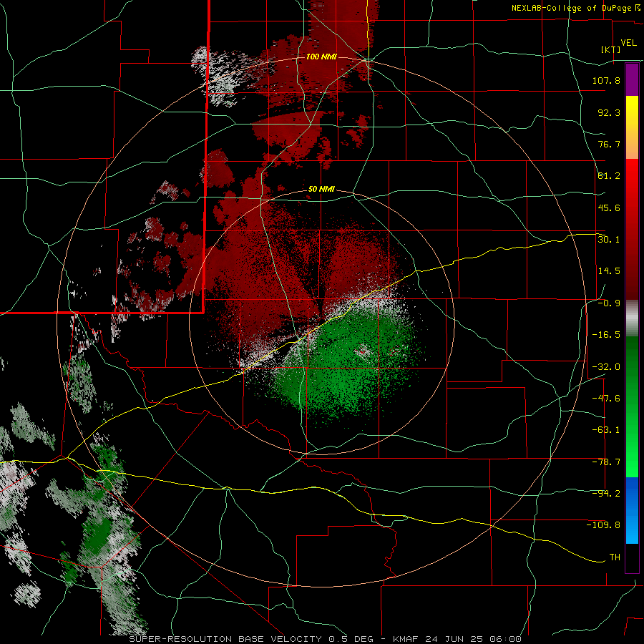Click the 92.3 velocity scale value
Viewport: 644px width, 644px height.
(609, 112)
